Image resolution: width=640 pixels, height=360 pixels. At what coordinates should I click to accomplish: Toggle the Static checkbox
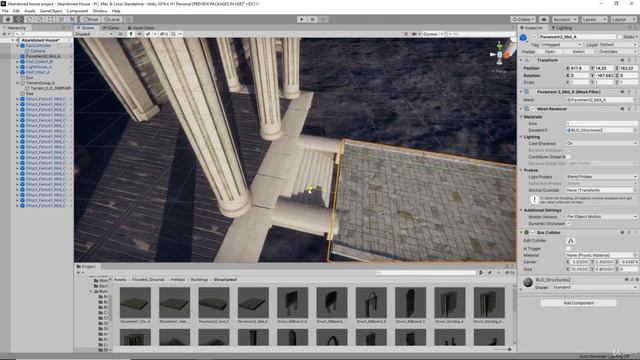click(620, 37)
